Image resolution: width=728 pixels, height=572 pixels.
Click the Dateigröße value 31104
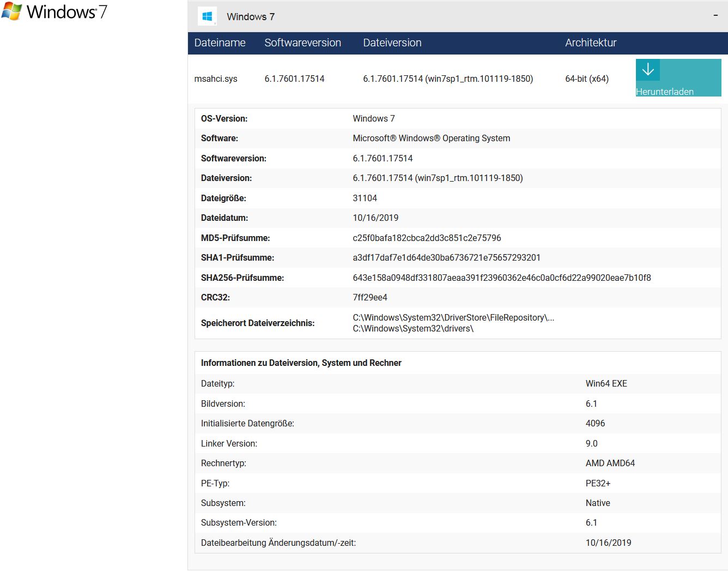click(x=365, y=198)
